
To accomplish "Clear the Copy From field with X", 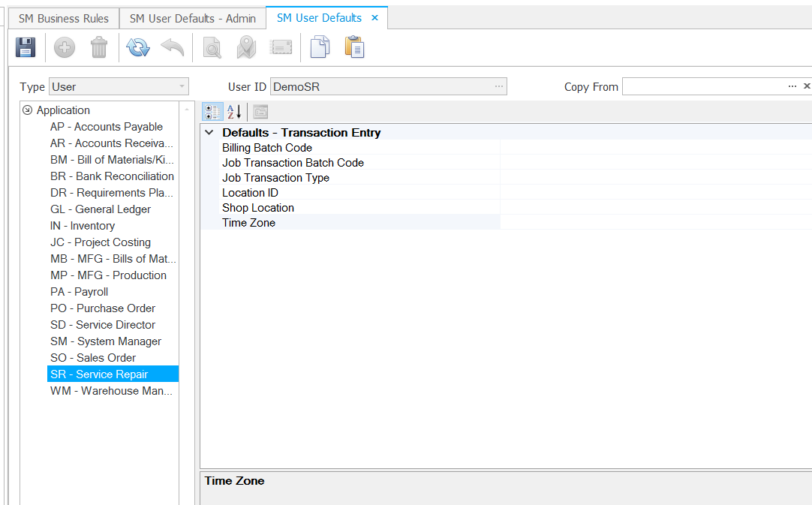I will 807,87.
